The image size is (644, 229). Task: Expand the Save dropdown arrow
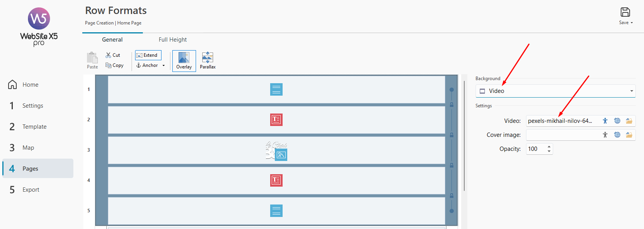click(632, 23)
